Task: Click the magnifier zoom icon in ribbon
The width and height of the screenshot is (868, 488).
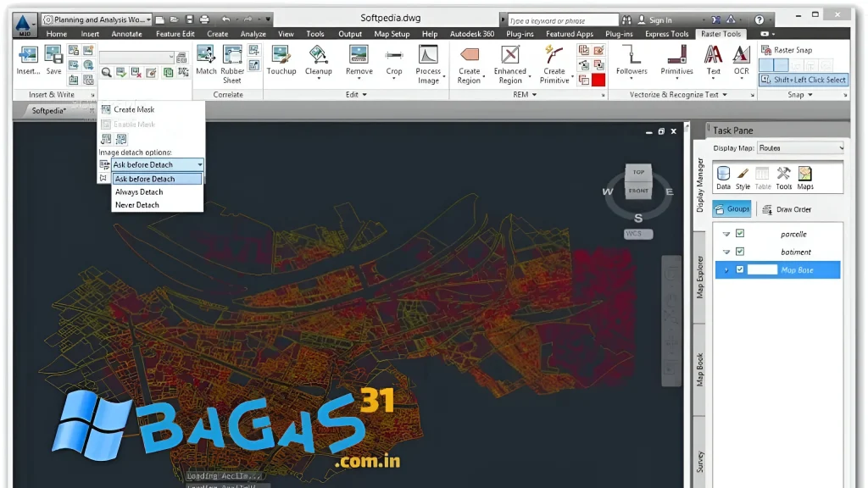Action: [x=106, y=73]
